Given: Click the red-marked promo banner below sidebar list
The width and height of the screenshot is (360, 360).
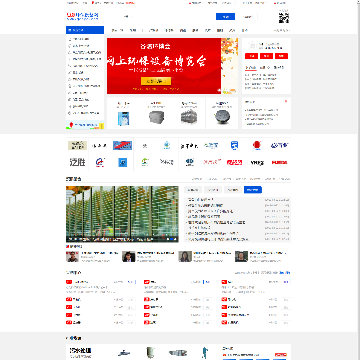Looking at the screenshot, I should [85, 125].
